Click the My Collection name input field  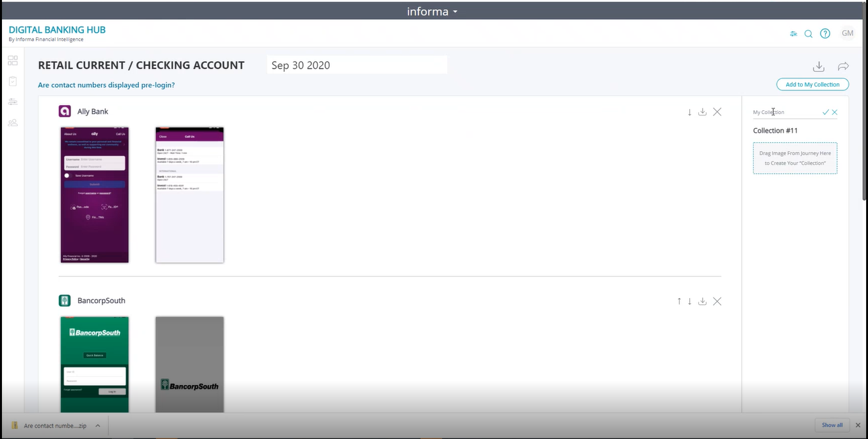tap(785, 112)
